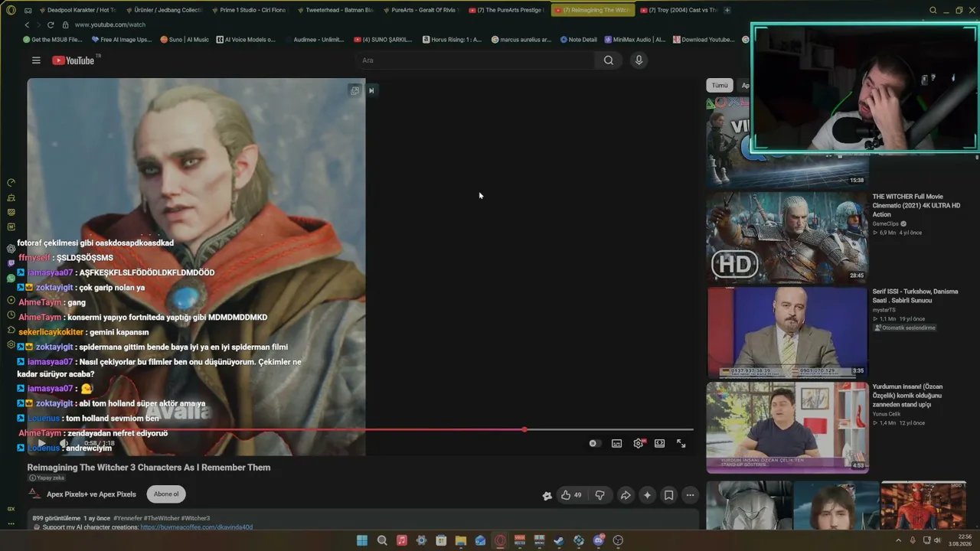Open the GameClips channel name
The image size is (980, 551).
point(886,224)
